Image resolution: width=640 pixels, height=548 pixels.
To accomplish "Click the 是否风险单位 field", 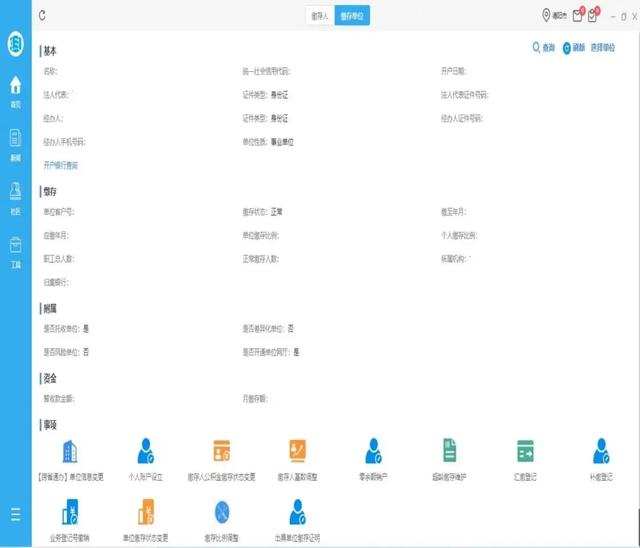I will (x=66, y=352).
